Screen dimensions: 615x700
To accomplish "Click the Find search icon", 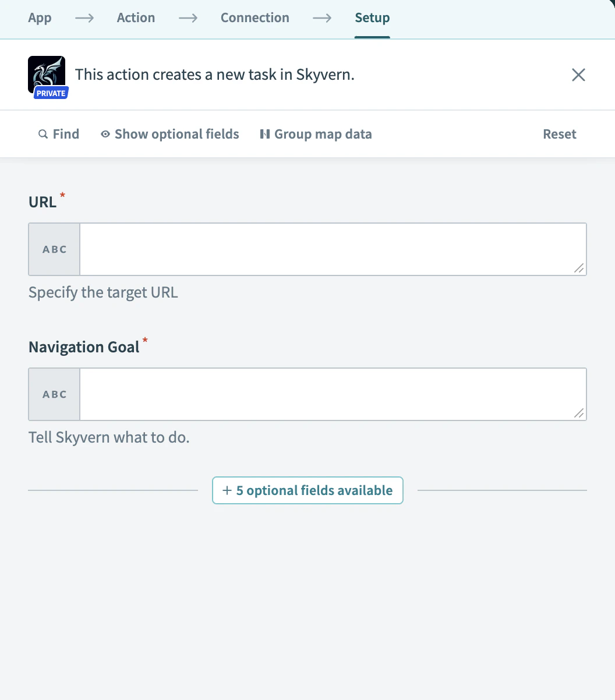I will (x=43, y=134).
